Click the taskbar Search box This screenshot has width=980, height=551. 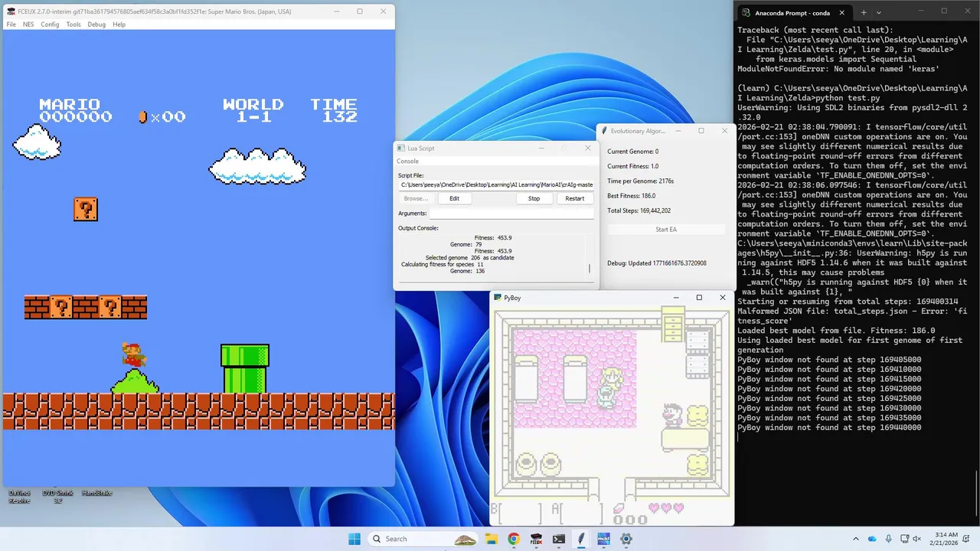[422, 539]
